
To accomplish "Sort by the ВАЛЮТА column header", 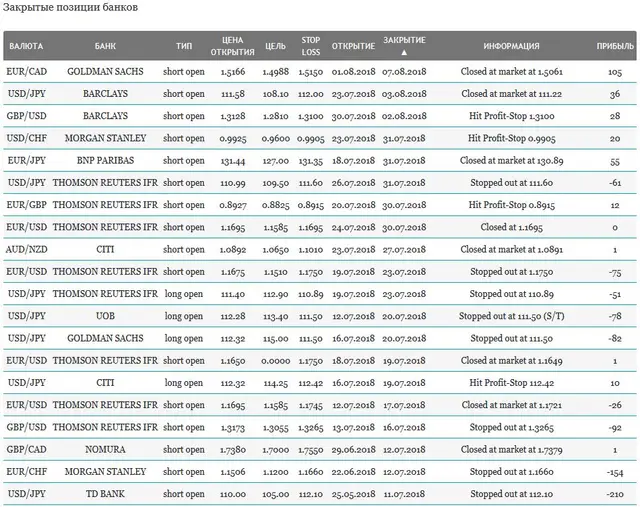I will pos(26,46).
